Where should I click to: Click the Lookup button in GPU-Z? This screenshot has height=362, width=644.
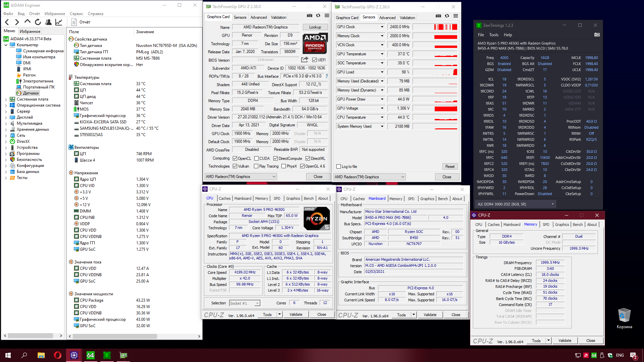315,27
